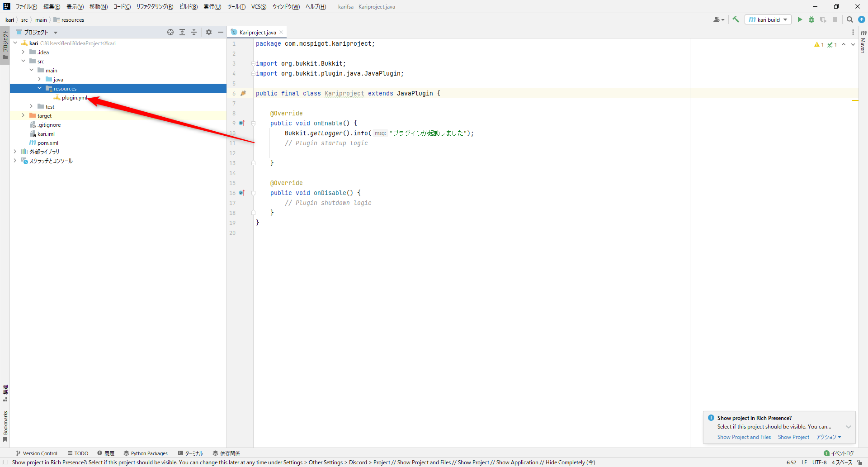Open the VCS menu
The image size is (868, 467).
coord(259,7)
